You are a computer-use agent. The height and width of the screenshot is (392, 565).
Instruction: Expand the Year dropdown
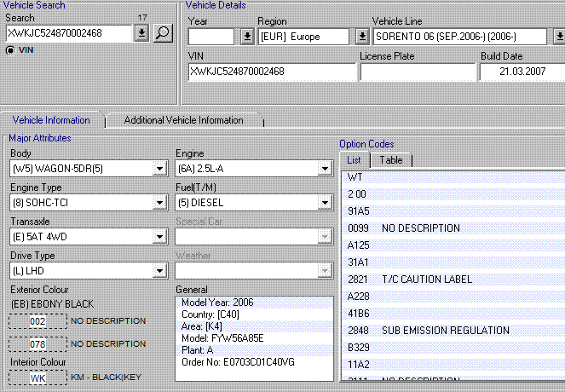pos(247,37)
